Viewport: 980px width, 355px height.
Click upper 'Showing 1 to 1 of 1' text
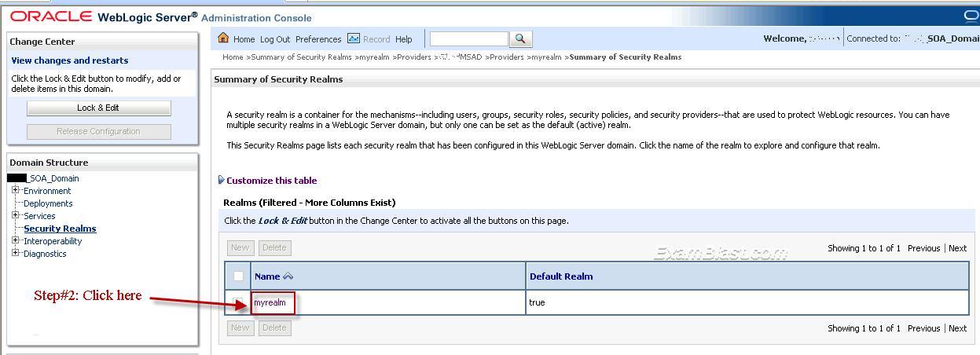[864, 248]
